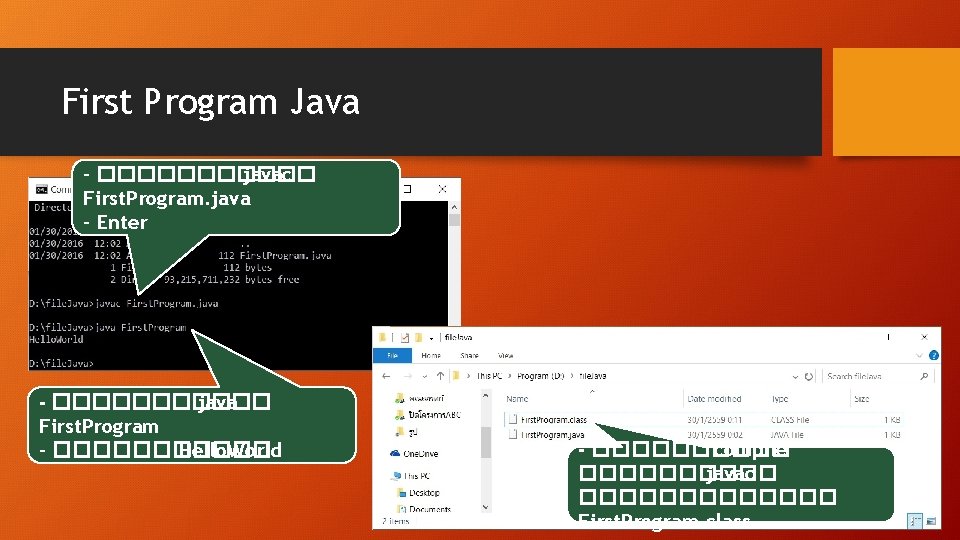
Task: Click CLASS File type cell
Action: [790, 420]
